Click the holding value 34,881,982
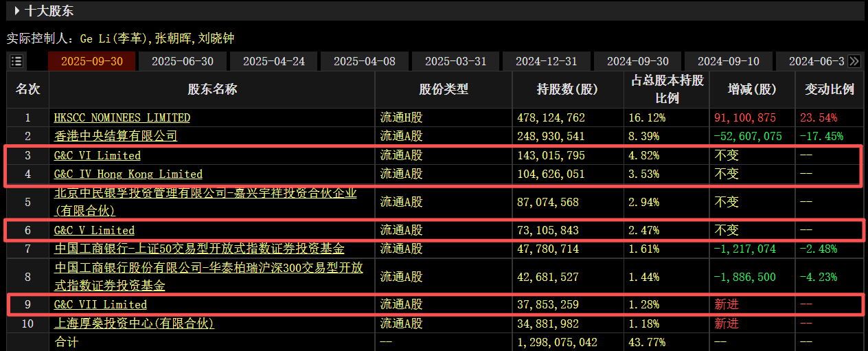 pyautogui.click(x=548, y=323)
